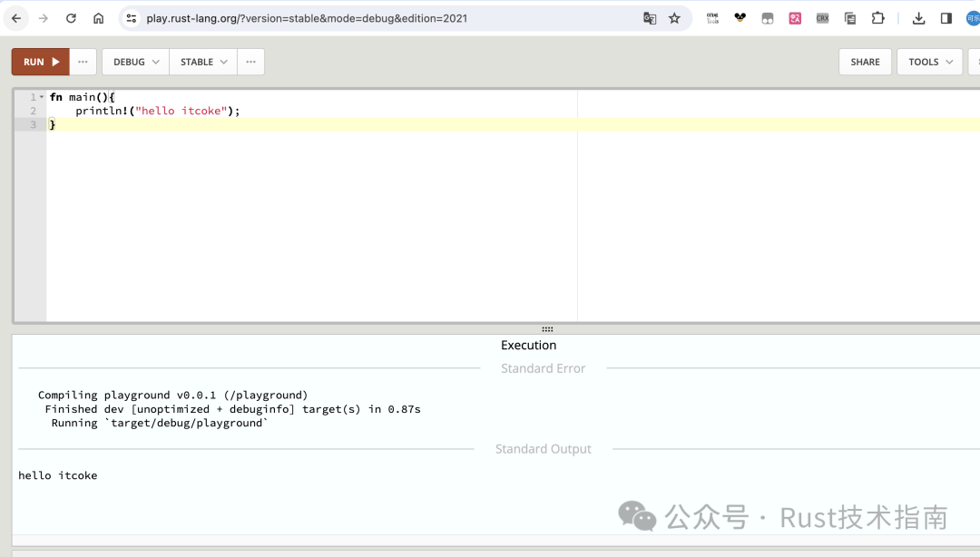Open the TOOLS menu
The image size is (980, 557).
[x=930, y=62]
